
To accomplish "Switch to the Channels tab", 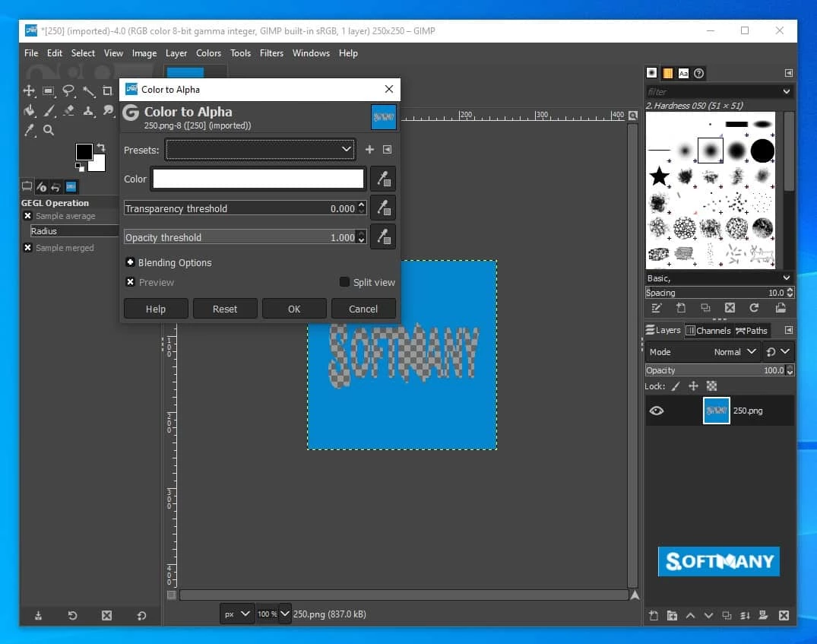I will pyautogui.click(x=708, y=331).
